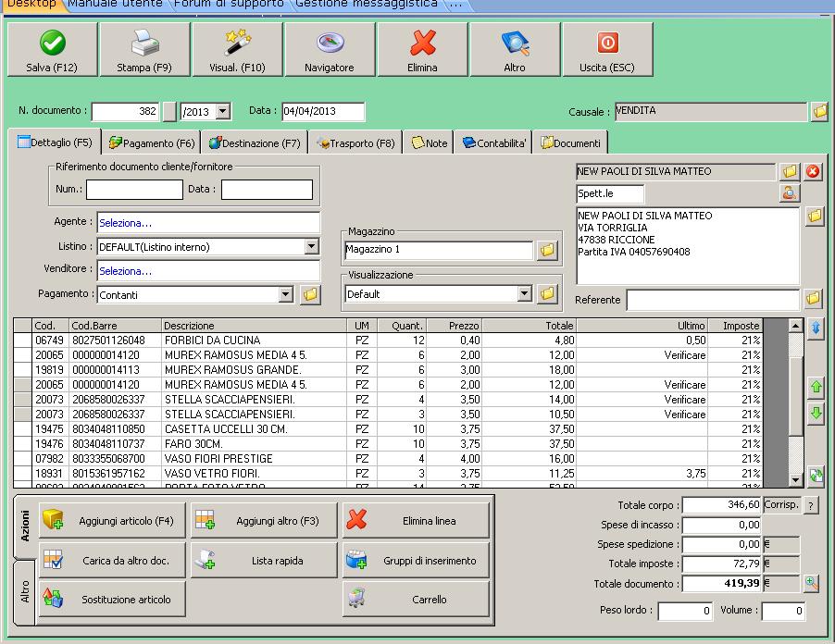Click the magnifier icon next to Totale documento
Image resolution: width=835 pixels, height=644 pixels.
click(x=811, y=583)
